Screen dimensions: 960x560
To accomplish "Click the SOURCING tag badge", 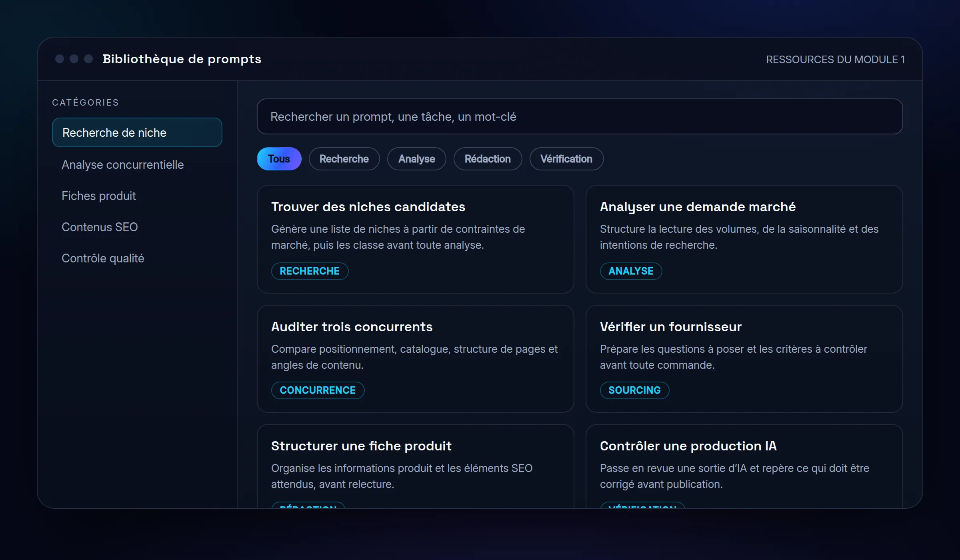I will (x=634, y=390).
